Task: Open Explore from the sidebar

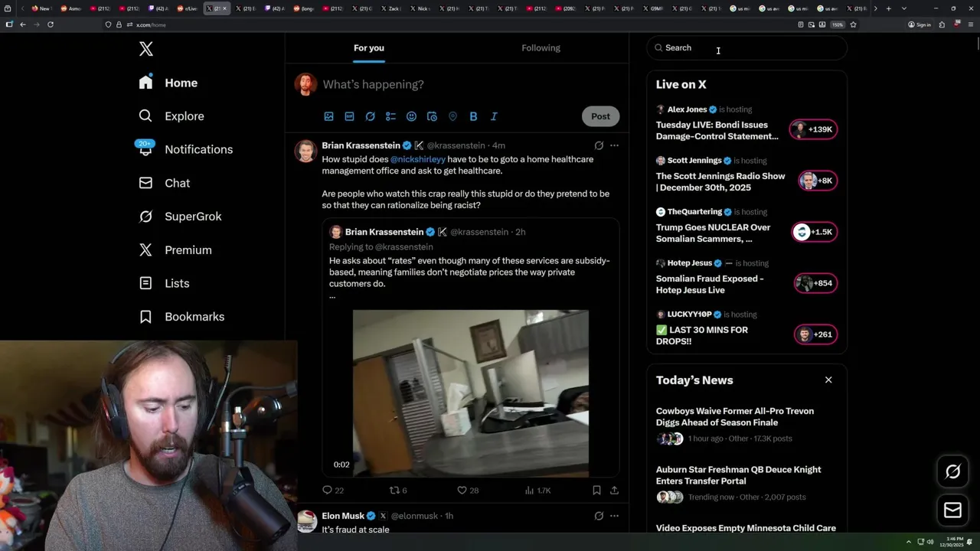Action: coord(171,116)
